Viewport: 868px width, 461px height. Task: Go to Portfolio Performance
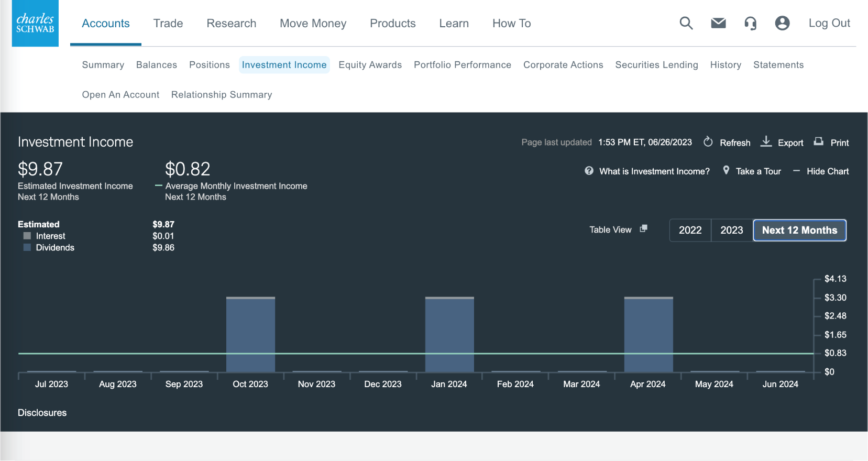tap(463, 65)
